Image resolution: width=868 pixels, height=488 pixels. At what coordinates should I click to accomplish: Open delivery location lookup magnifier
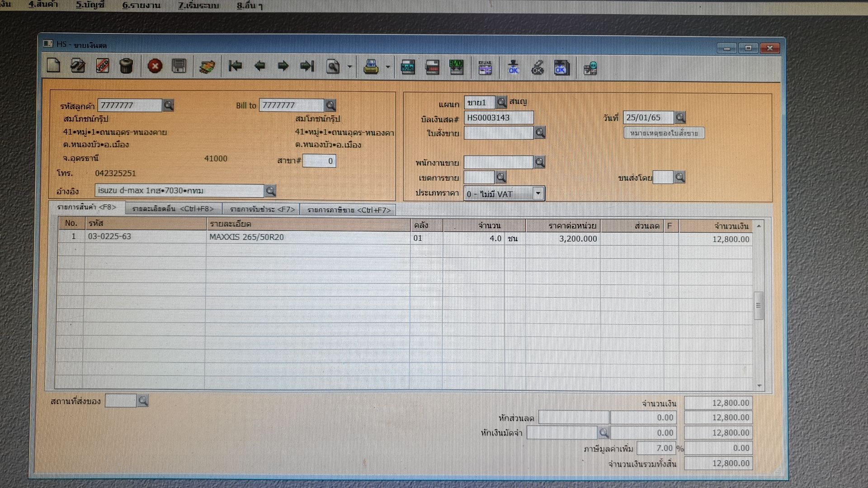tap(142, 401)
